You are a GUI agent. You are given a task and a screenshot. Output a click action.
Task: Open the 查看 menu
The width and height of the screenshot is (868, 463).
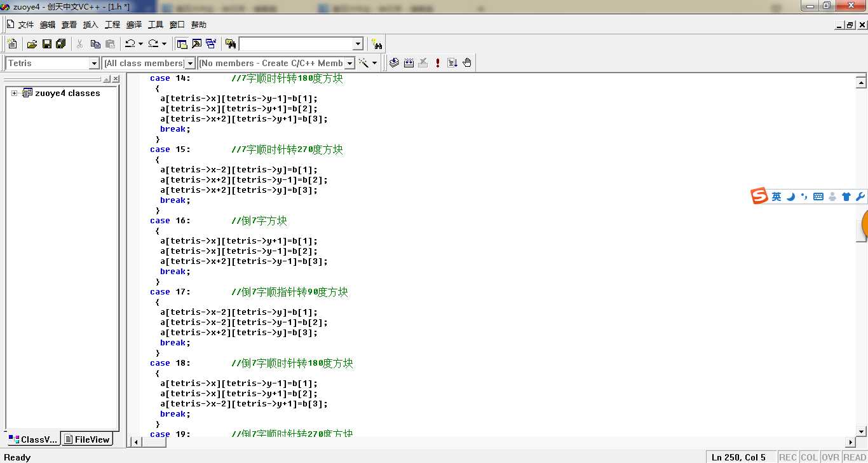[x=69, y=25]
